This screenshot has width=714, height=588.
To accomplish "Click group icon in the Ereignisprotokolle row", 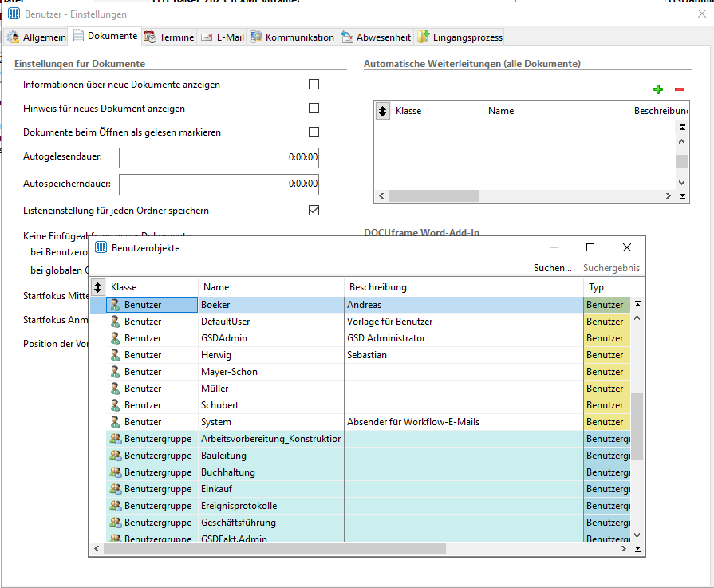I will [x=116, y=506].
